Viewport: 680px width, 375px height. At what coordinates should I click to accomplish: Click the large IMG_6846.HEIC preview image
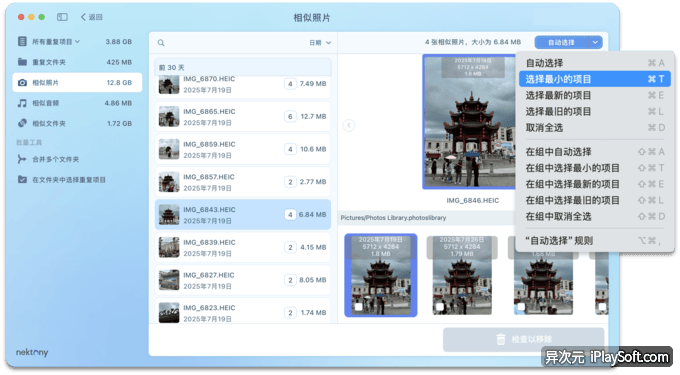pos(469,122)
